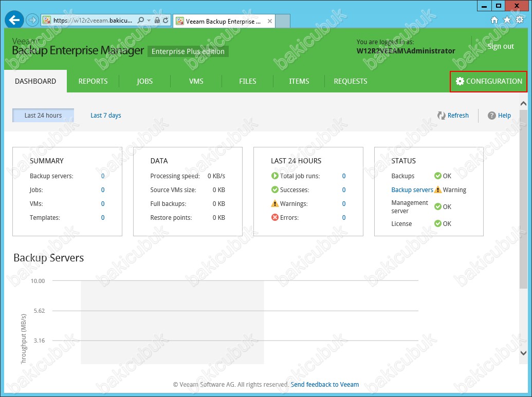Click the Backup Servers chart heading
Viewport: 532px width, 397px height.
click(48, 258)
